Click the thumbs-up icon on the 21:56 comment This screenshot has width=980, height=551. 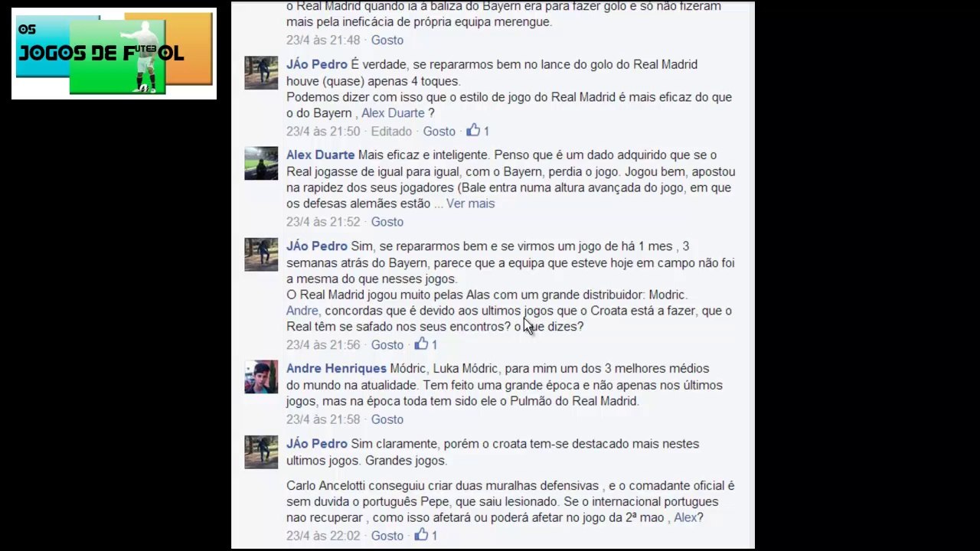point(421,344)
